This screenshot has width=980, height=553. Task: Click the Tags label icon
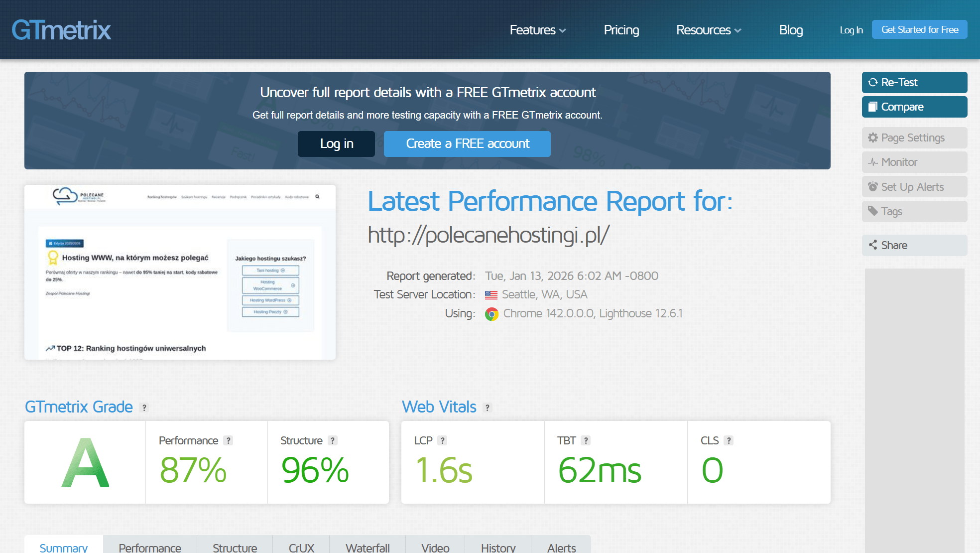point(872,211)
